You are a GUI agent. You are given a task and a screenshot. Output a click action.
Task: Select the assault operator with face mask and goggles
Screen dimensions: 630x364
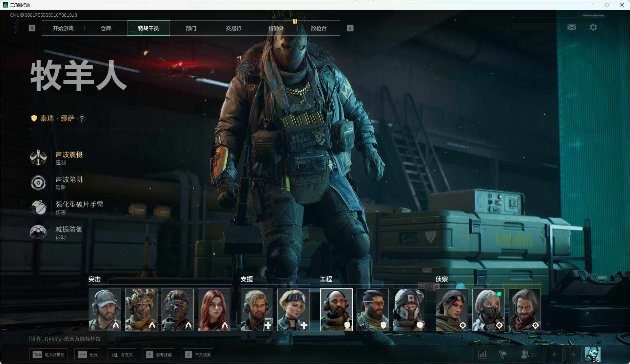click(178, 310)
